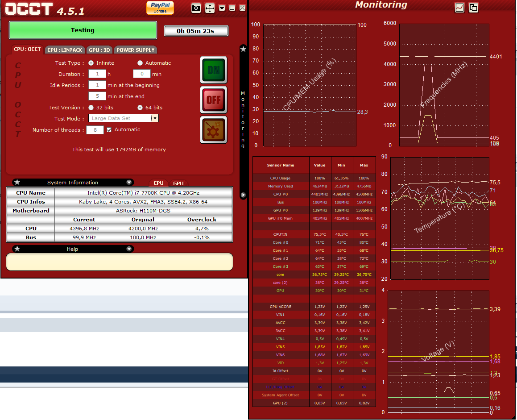The width and height of the screenshot is (517, 420).
Task: Click idle minutes at the end field
Action: coord(97,96)
